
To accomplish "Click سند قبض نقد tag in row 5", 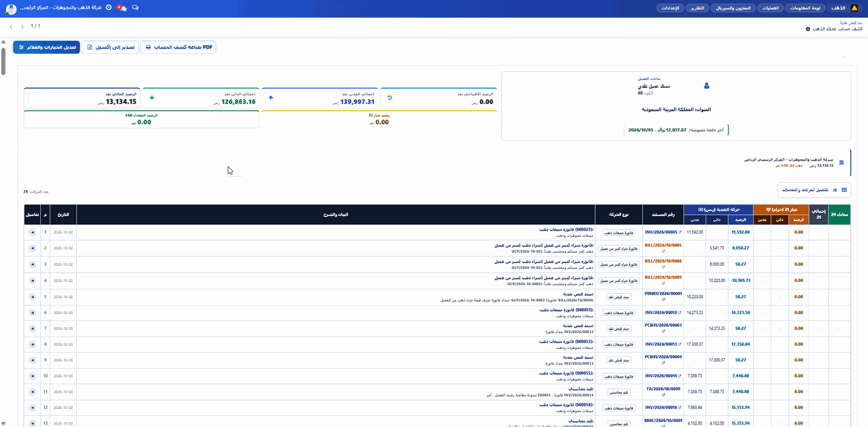I will pos(618,297).
